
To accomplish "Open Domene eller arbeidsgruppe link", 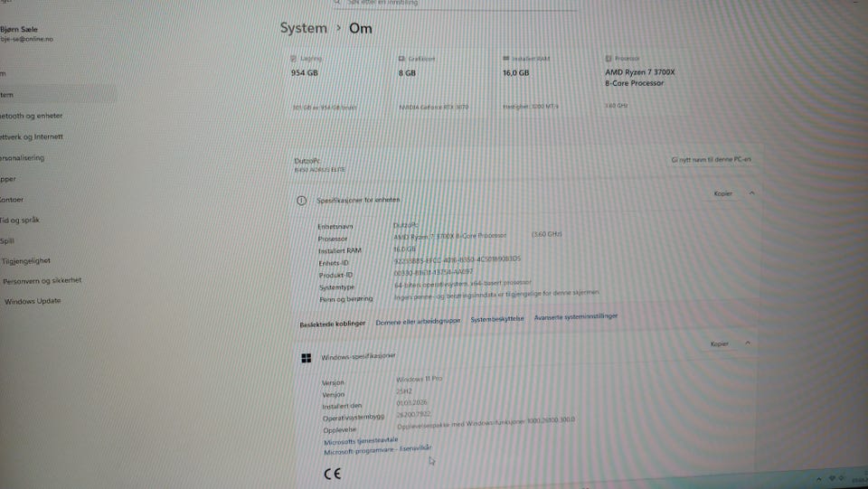I will pyautogui.click(x=418, y=322).
